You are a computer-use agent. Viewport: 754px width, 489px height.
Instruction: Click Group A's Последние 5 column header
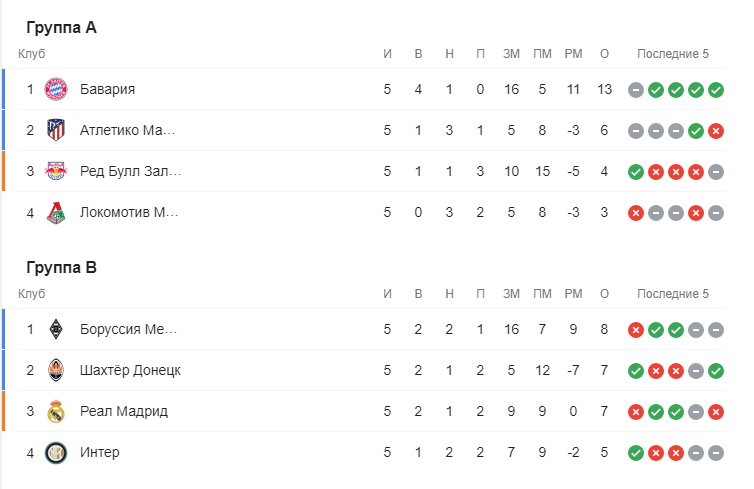pyautogui.click(x=672, y=54)
